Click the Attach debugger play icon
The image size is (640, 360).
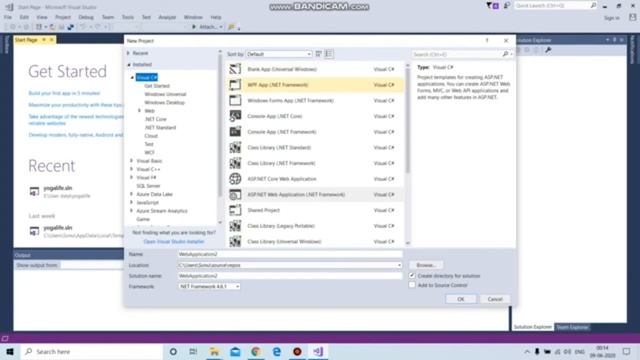coord(194,27)
